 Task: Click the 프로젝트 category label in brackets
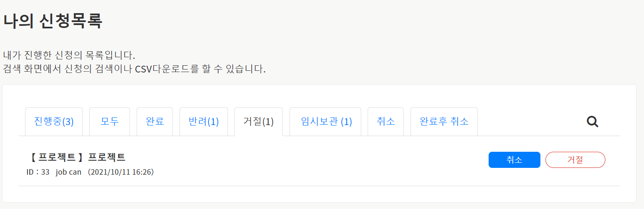pyautogui.click(x=57, y=157)
